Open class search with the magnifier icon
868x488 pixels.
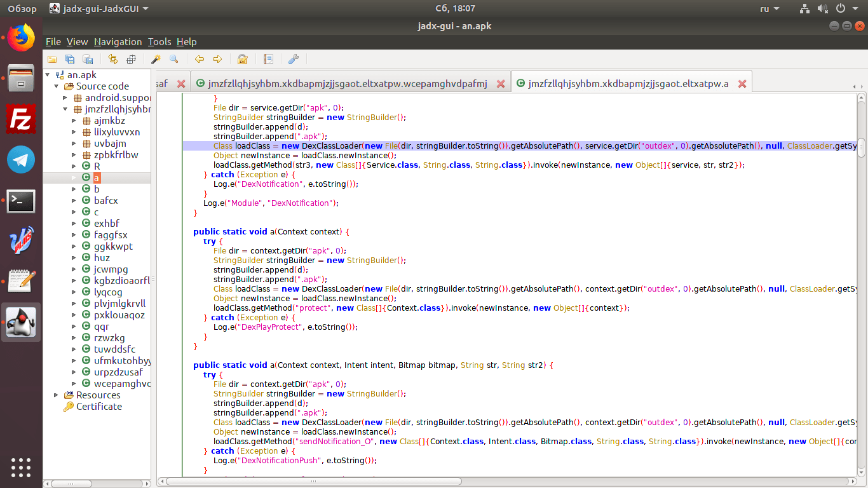pos(173,59)
